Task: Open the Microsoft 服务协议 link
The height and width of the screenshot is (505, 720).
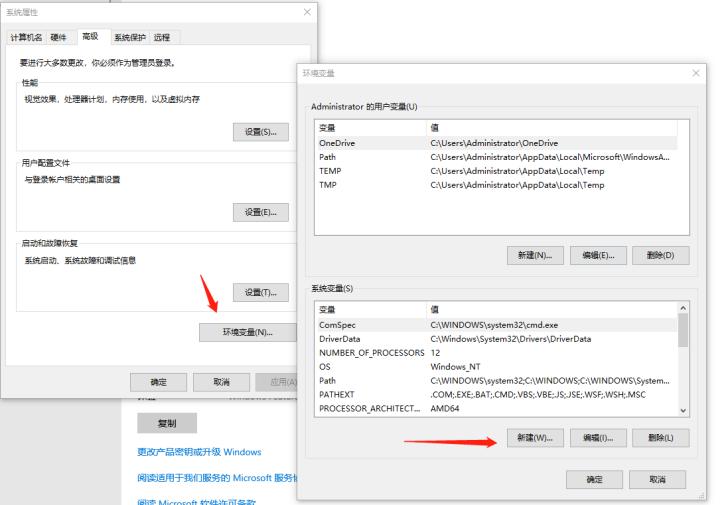Action: 217,478
